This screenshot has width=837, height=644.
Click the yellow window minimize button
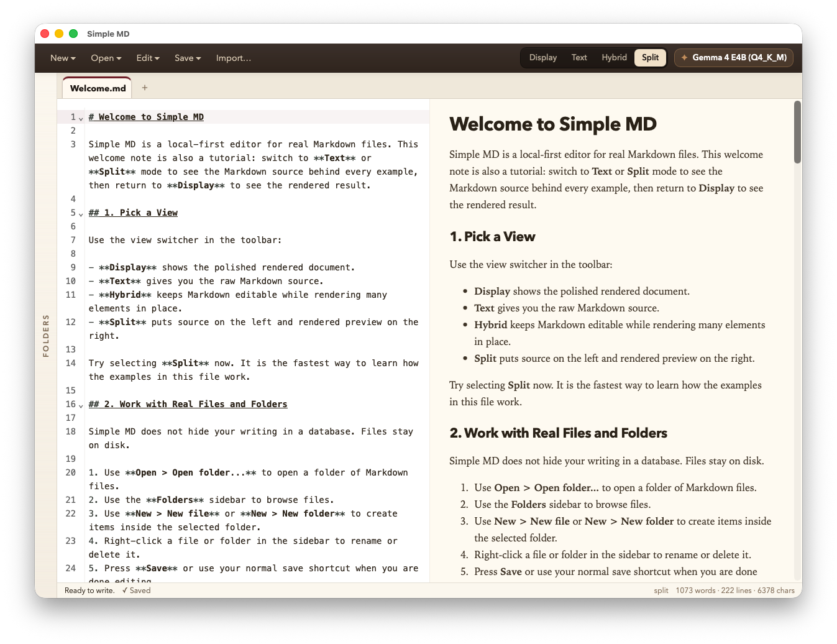(59, 34)
